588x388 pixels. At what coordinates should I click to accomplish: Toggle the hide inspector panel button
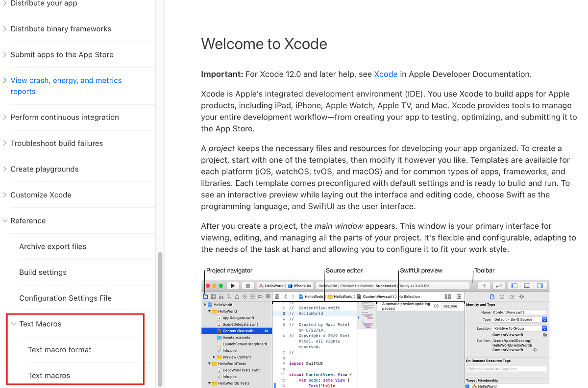[x=540, y=286]
